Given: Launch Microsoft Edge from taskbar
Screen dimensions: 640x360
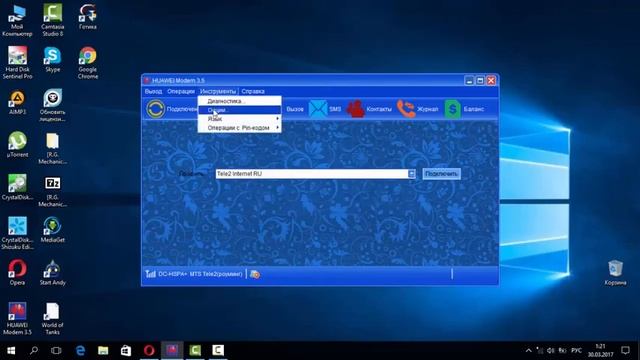Looking at the screenshot, I should (x=81, y=350).
